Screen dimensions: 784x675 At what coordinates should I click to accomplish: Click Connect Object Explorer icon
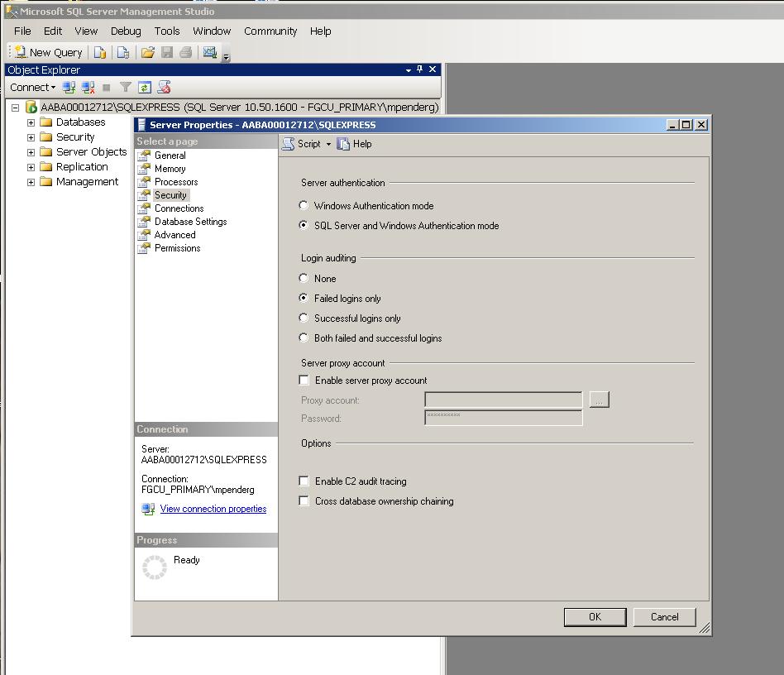(69, 88)
